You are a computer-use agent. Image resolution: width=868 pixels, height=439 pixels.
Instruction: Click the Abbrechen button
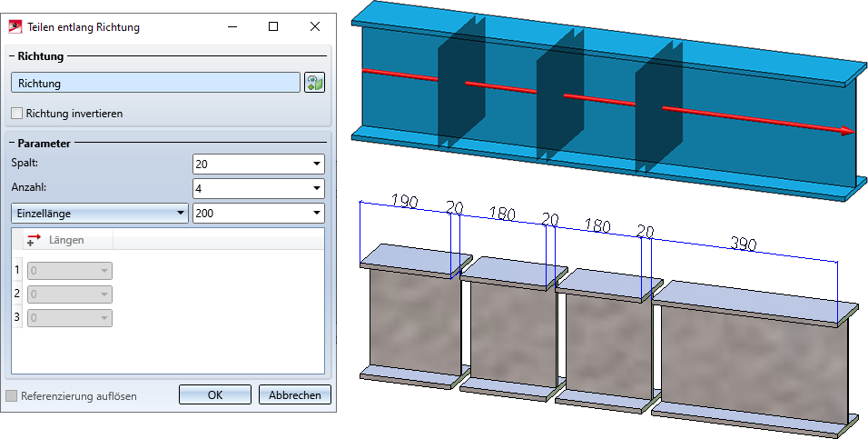pyautogui.click(x=295, y=394)
